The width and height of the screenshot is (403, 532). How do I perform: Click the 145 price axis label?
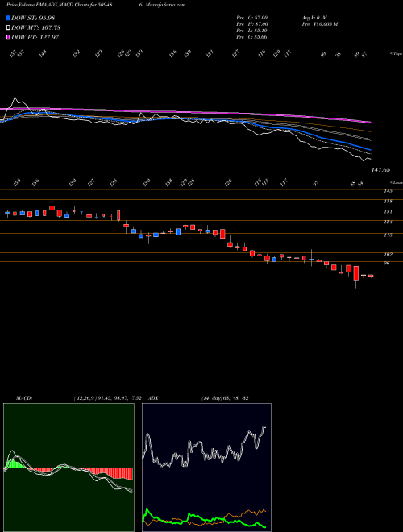coord(388,191)
